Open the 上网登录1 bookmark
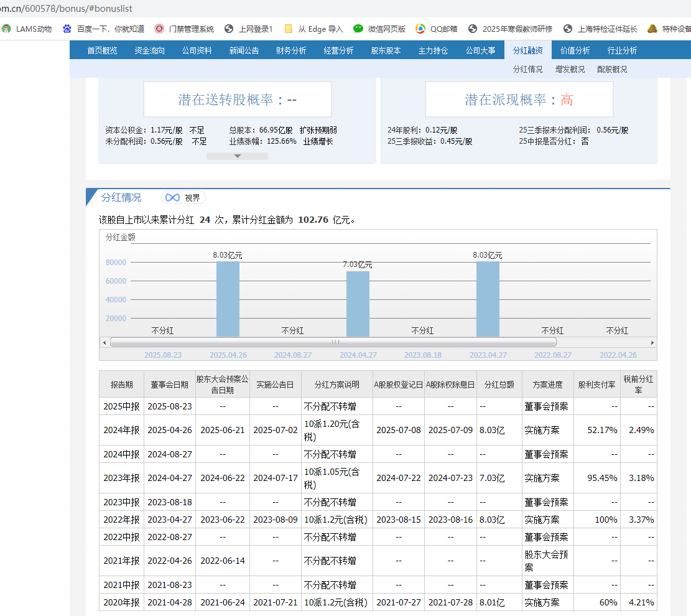The image size is (691, 616). pyautogui.click(x=249, y=29)
